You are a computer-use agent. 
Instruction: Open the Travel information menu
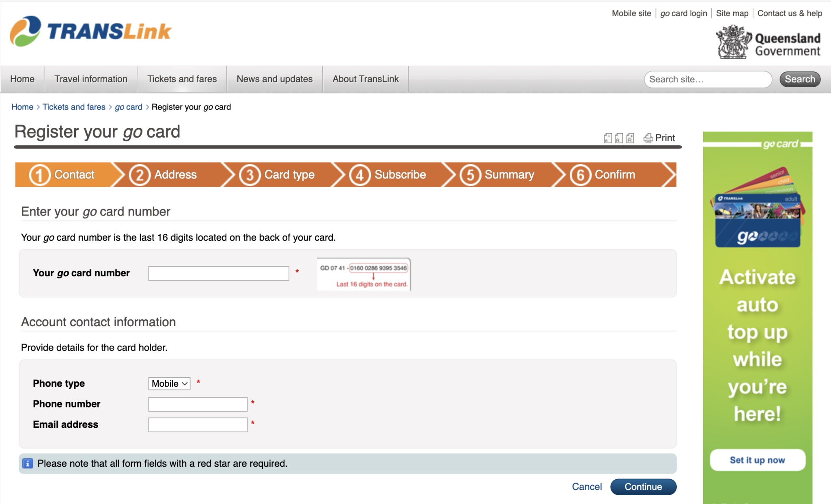tap(91, 79)
